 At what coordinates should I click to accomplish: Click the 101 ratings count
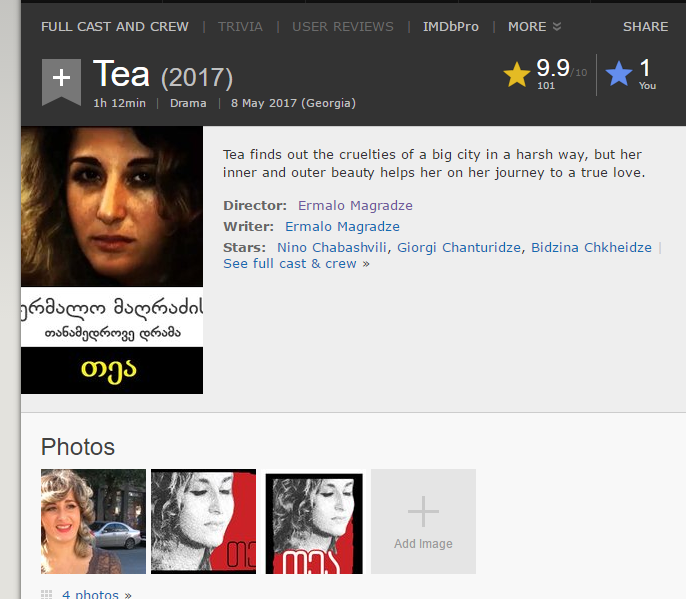[x=546, y=86]
